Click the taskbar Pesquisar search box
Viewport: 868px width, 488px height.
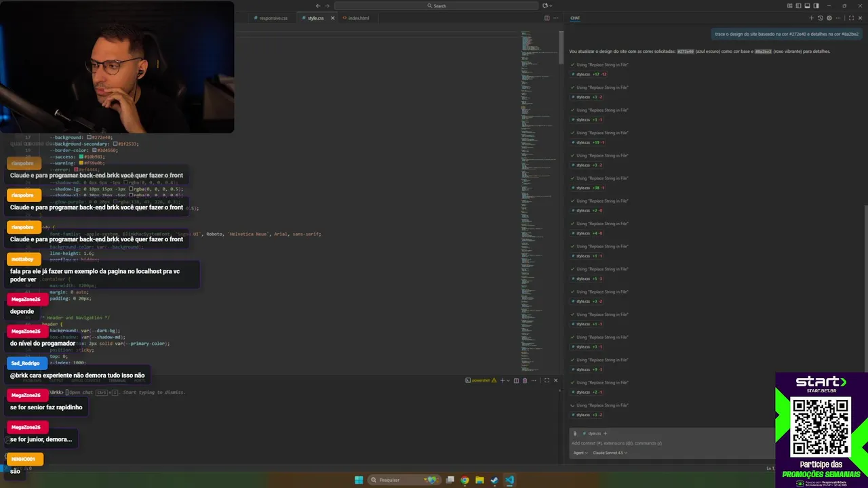click(x=403, y=480)
